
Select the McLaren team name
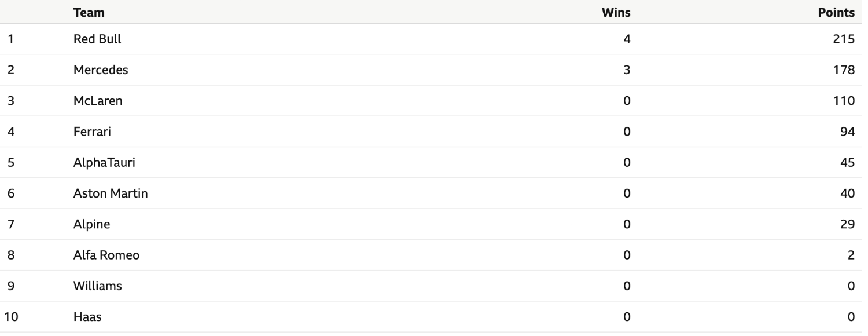coord(98,101)
